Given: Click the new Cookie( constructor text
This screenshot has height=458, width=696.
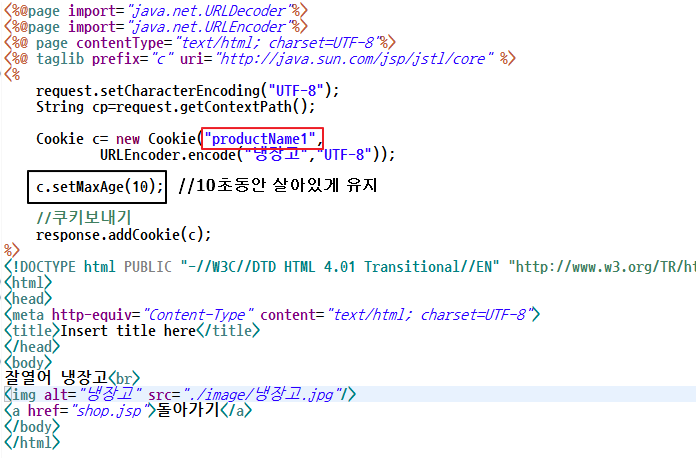Looking at the screenshot, I should click(x=158, y=139).
